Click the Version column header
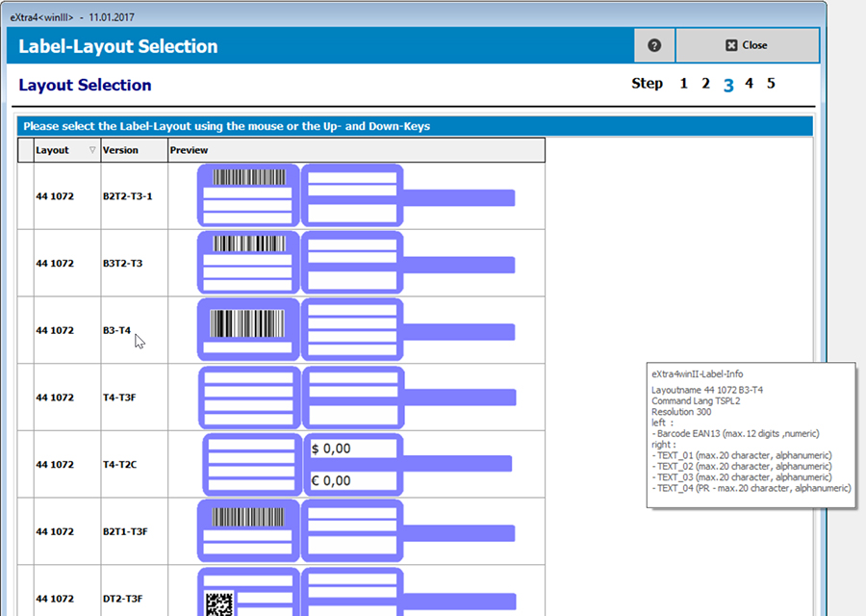 point(120,150)
